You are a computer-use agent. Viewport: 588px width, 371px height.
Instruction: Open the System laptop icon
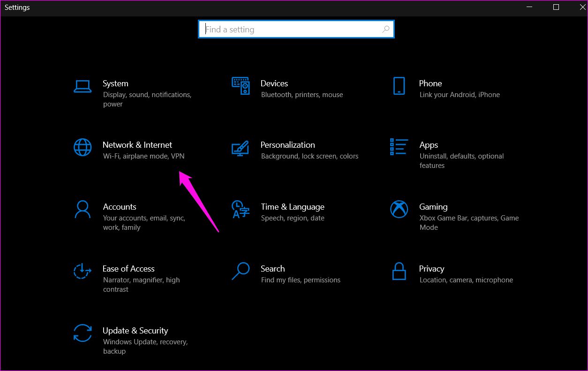tap(83, 86)
